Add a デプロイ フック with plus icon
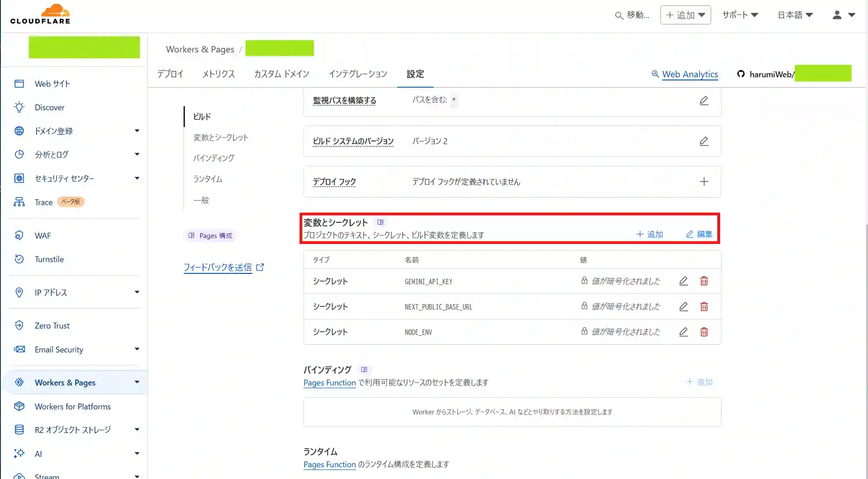 click(x=704, y=182)
